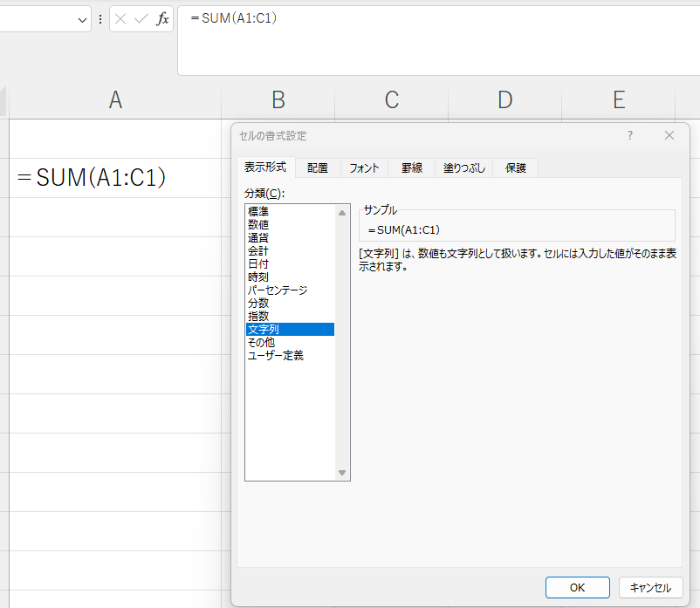The image size is (700, 608).
Task: Switch to the 塗りつぶし tab
Action: pos(463,168)
